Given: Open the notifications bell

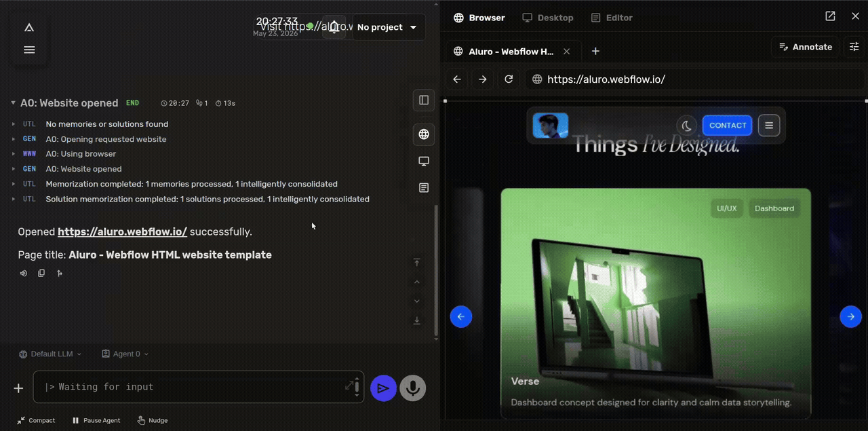Looking at the screenshot, I should pyautogui.click(x=334, y=27).
